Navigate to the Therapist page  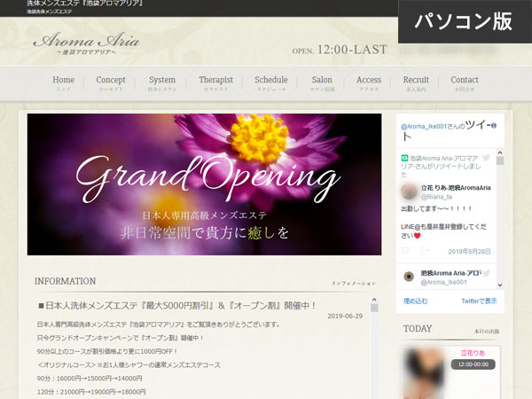coord(215,83)
